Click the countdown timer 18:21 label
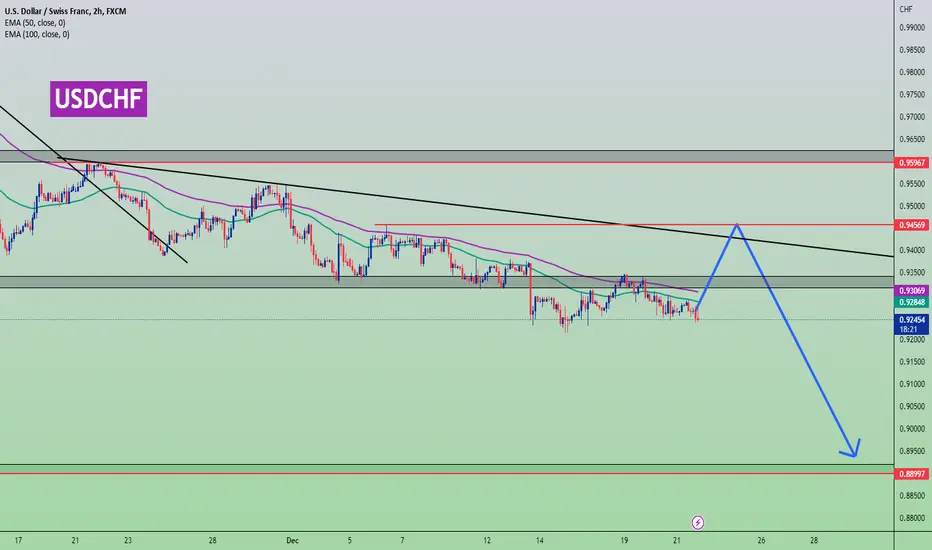 pos(908,329)
